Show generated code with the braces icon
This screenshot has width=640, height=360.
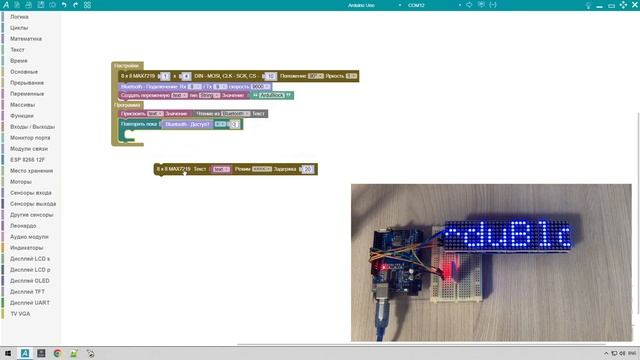tap(493, 5)
